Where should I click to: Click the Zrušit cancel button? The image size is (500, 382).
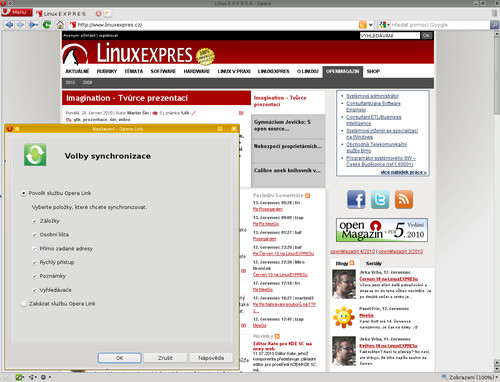(x=165, y=358)
